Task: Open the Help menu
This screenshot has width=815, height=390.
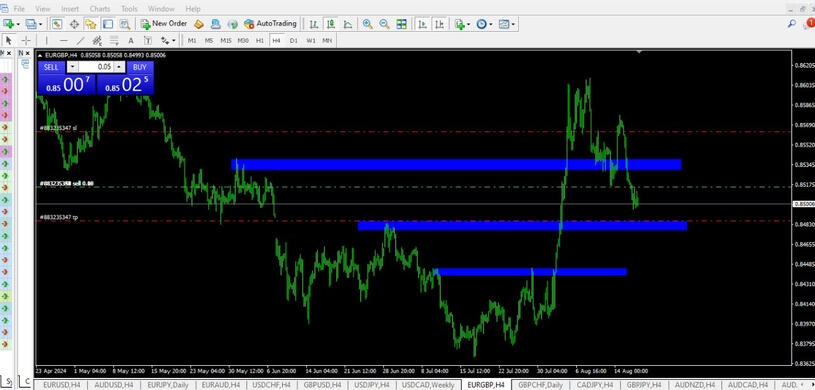Action: click(193, 9)
